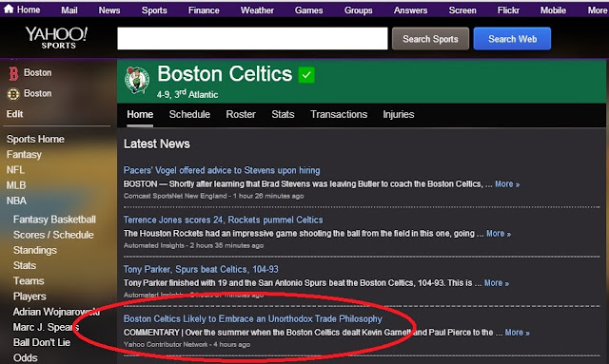Toggle the green favorite checkmark beside Boston Celtics
The height and width of the screenshot is (364, 609).
(x=306, y=75)
